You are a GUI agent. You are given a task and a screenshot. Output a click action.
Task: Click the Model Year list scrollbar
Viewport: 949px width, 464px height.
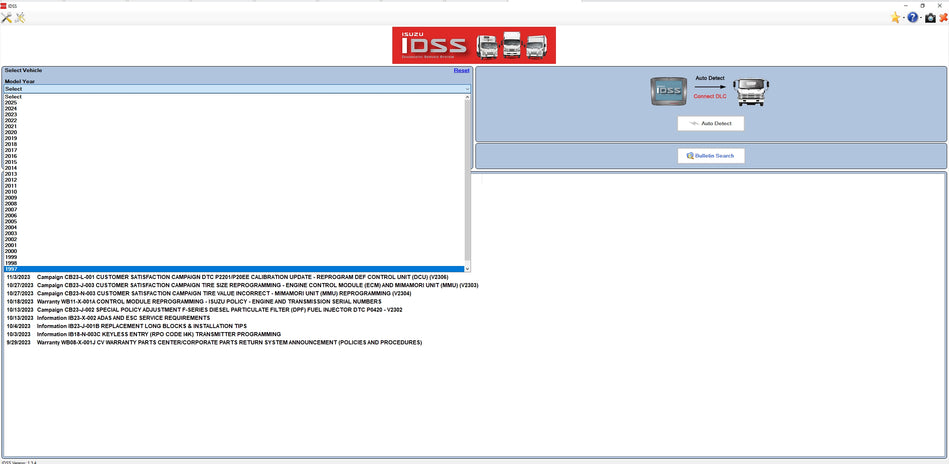[x=468, y=180]
